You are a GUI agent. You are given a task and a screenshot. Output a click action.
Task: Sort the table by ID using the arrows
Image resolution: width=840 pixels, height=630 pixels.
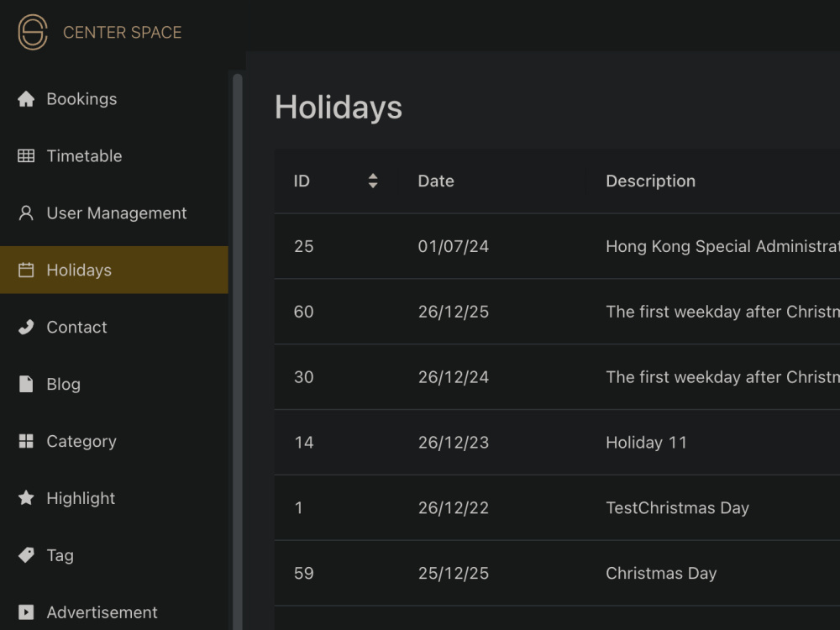[373, 181]
